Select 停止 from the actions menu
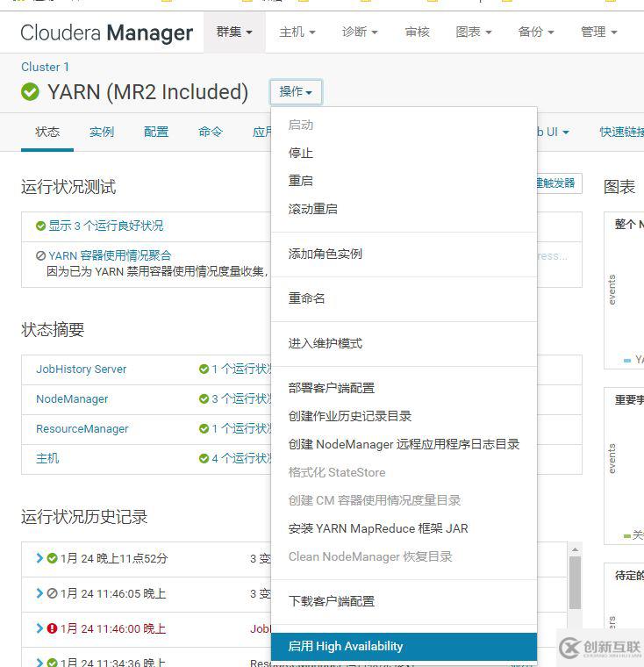Image resolution: width=644 pixels, height=667 pixels. pos(404,153)
